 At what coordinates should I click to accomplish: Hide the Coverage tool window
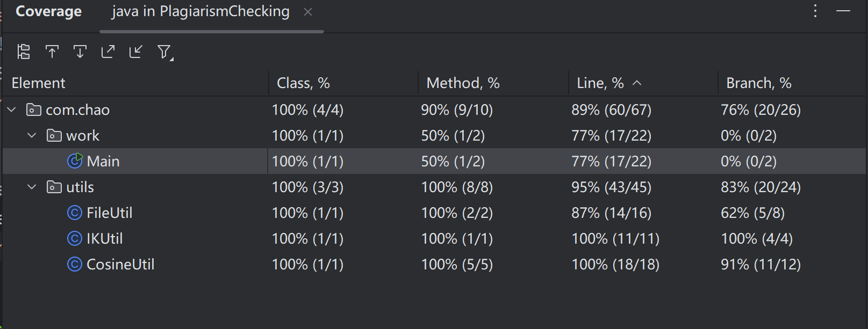point(843,11)
